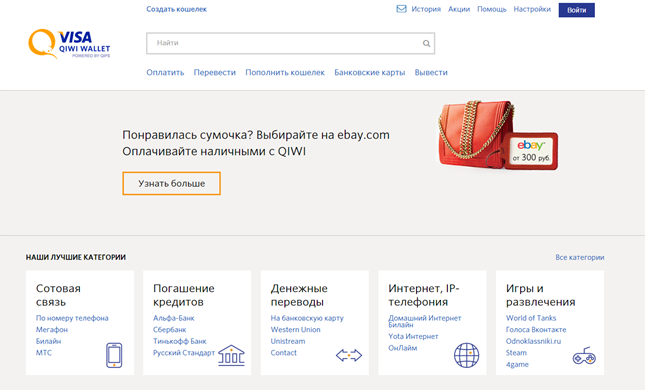Open the Сотовая связь category heading
The height and width of the screenshot is (390, 645).
(x=58, y=295)
